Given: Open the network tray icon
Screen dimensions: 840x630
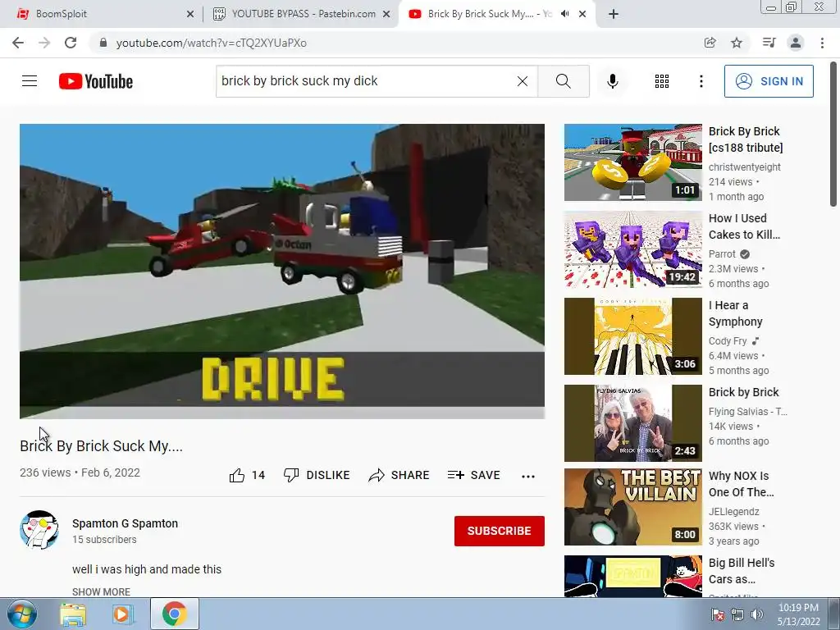Looking at the screenshot, I should pos(737,614).
